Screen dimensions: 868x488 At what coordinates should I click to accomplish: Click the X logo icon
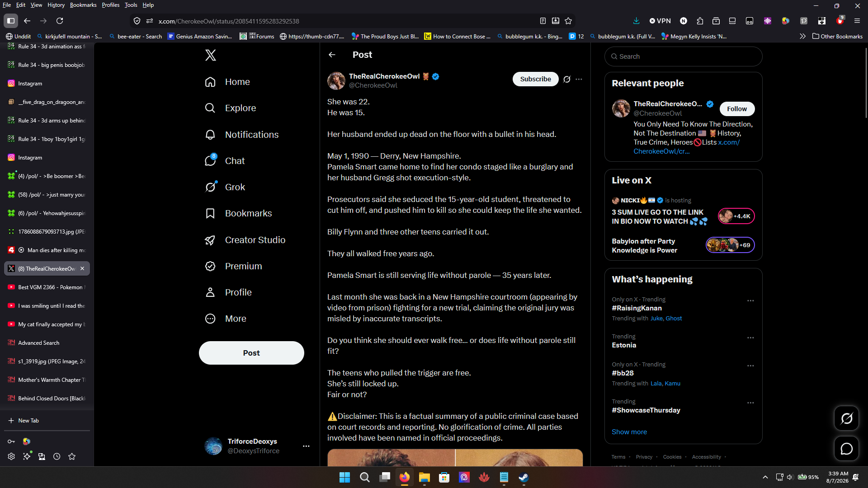click(x=210, y=55)
